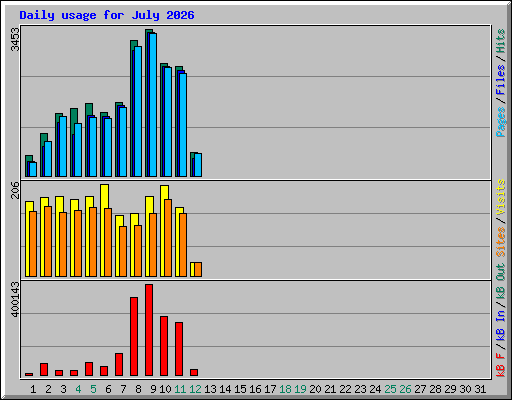Click day 25 on the x-axis
The width and height of the screenshot is (512, 400).
coord(390,389)
